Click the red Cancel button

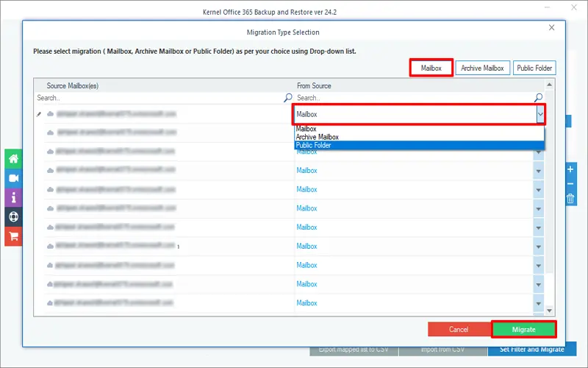pos(459,329)
